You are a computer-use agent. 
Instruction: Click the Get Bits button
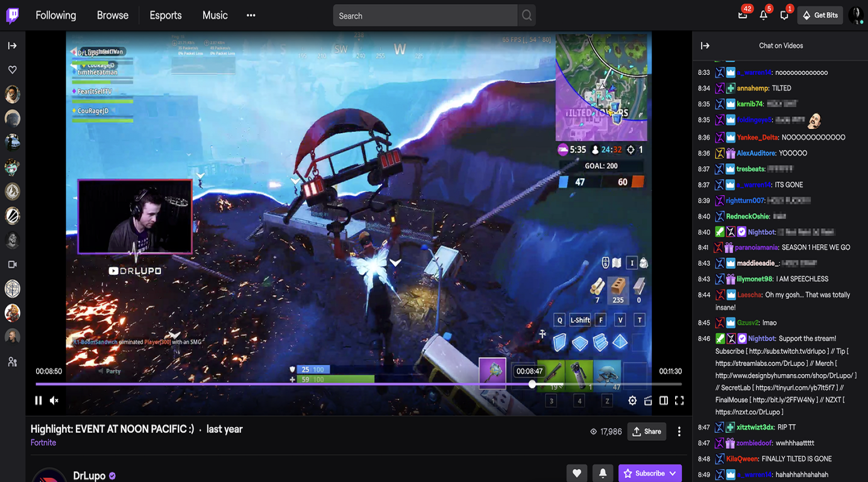pos(820,16)
